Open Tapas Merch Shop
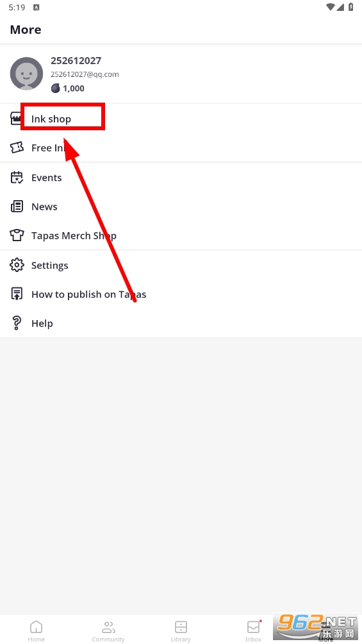 point(181,235)
